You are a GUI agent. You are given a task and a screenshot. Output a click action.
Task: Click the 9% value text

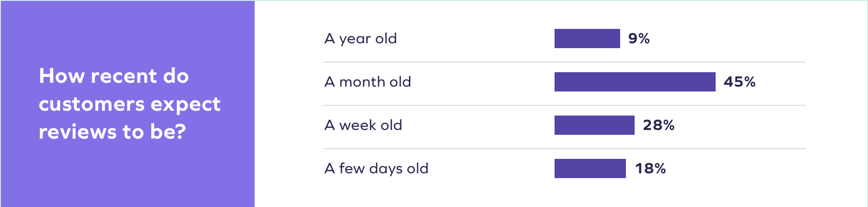pyautogui.click(x=638, y=39)
